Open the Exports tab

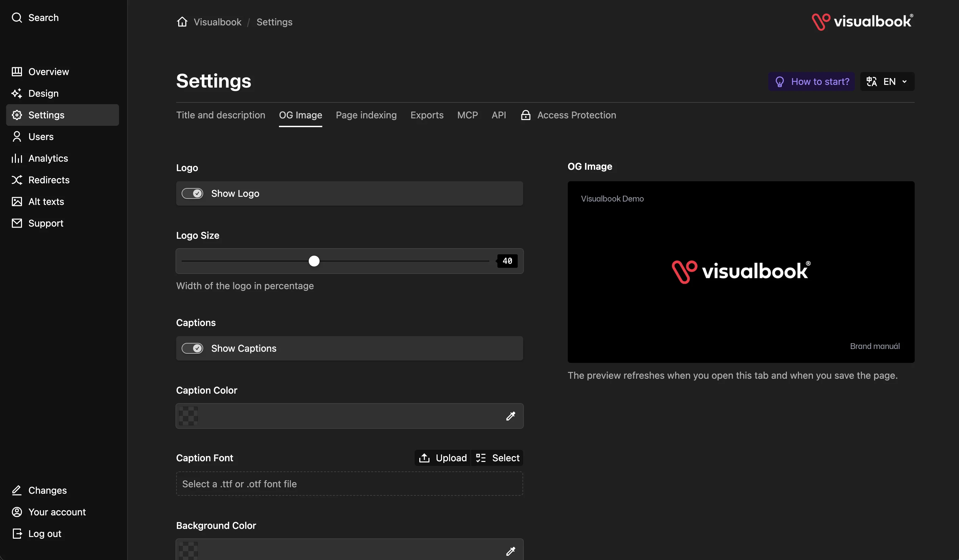pos(427,115)
